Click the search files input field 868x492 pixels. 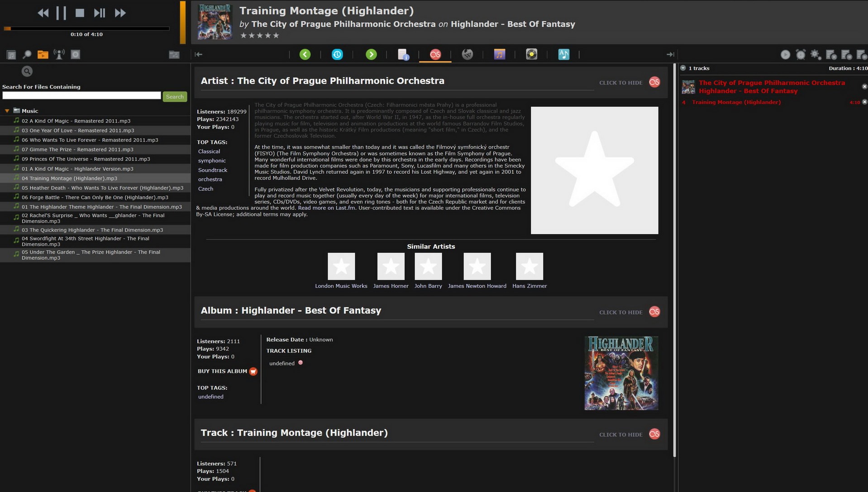click(81, 96)
